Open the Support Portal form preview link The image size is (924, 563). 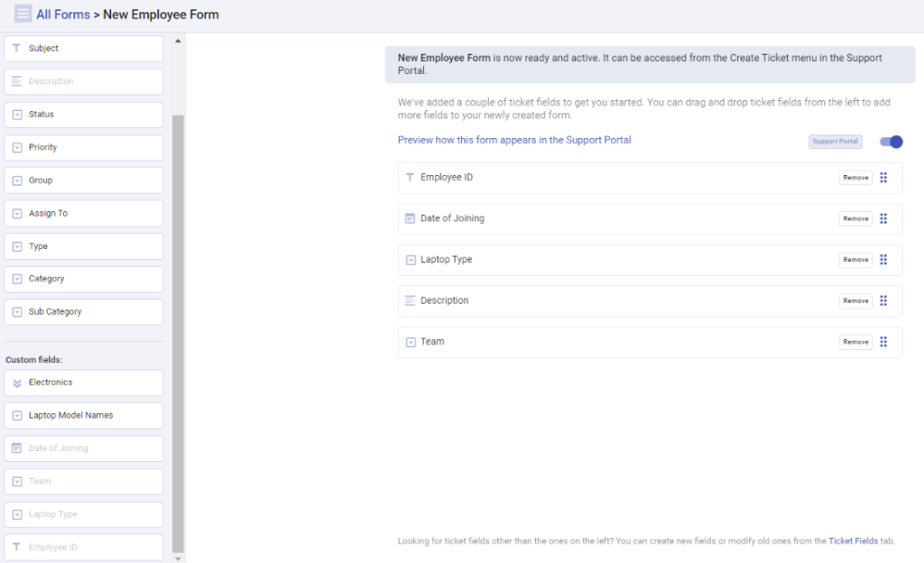513,140
